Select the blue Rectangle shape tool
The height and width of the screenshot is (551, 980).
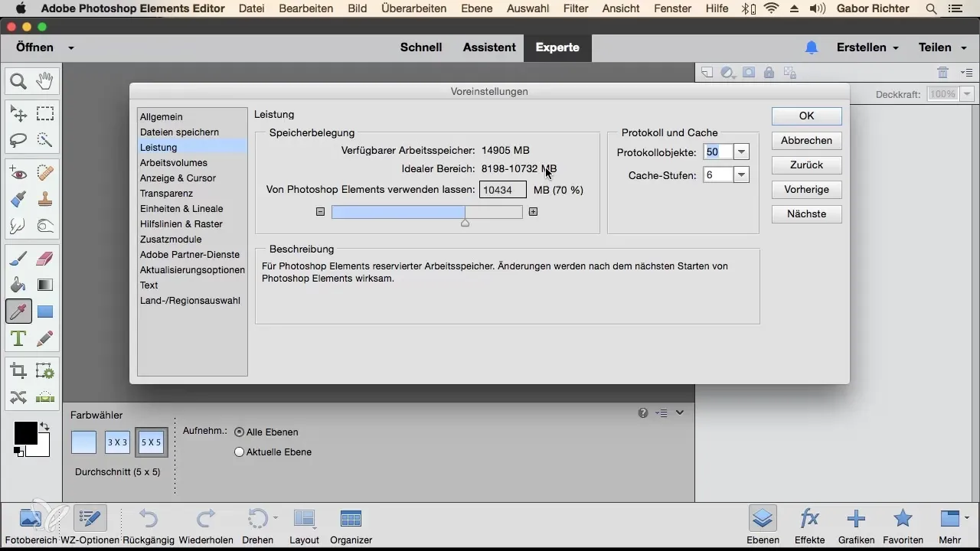tap(45, 311)
